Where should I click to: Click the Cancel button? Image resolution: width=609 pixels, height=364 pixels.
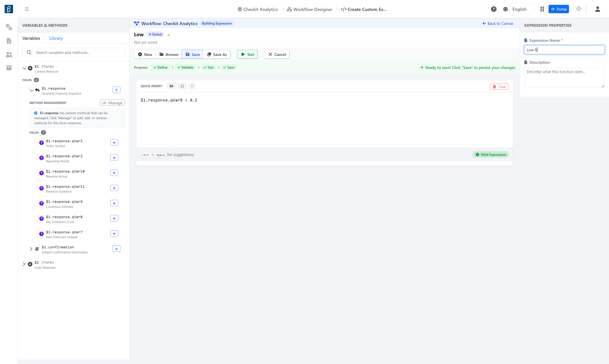[x=277, y=54]
